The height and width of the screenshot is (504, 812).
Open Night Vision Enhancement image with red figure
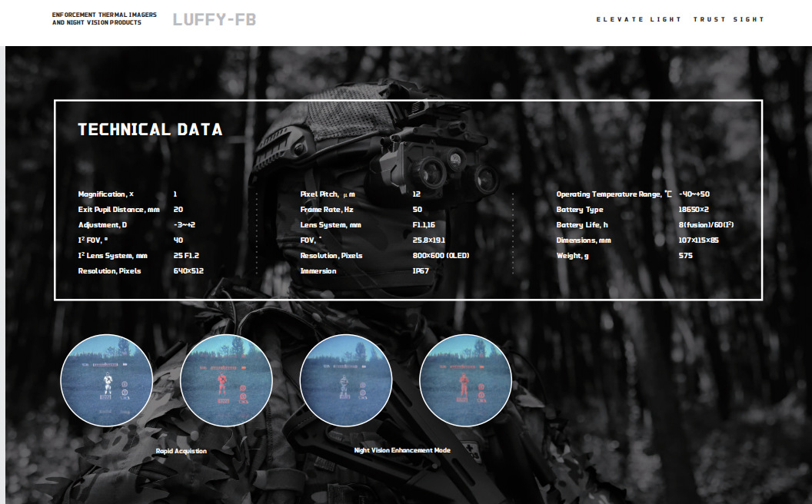tap(465, 380)
